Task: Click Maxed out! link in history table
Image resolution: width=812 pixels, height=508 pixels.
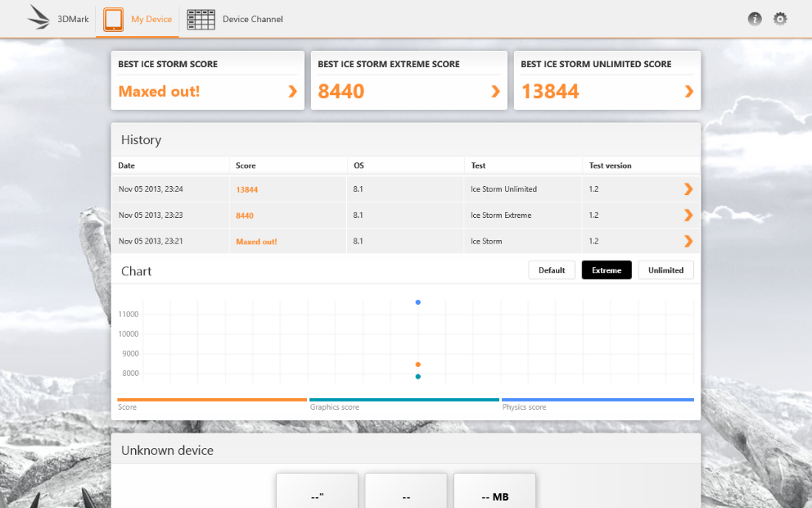Action: coord(256,242)
